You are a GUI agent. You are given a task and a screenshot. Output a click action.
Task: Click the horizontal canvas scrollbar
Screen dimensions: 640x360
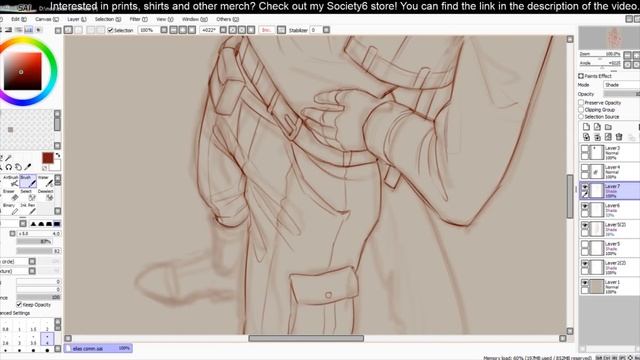coord(306,338)
